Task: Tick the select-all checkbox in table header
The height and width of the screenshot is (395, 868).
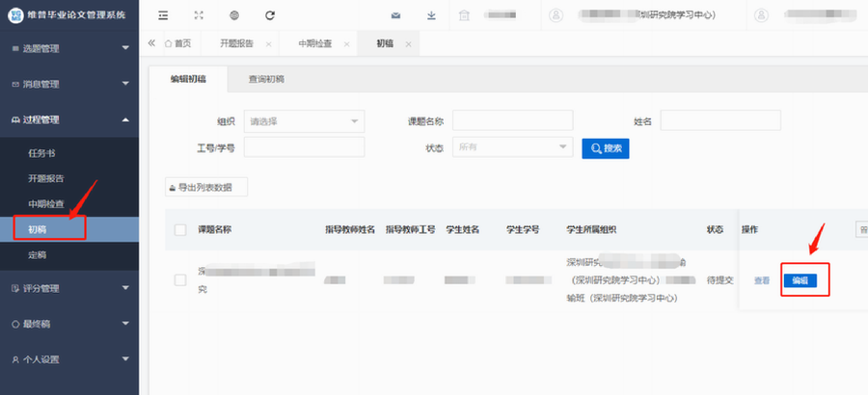Action: click(180, 229)
